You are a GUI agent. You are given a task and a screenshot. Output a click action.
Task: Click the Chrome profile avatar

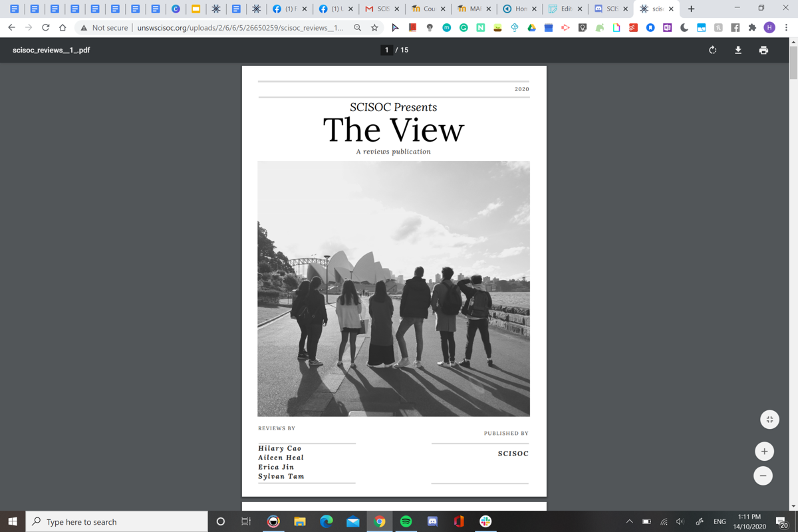(769, 28)
